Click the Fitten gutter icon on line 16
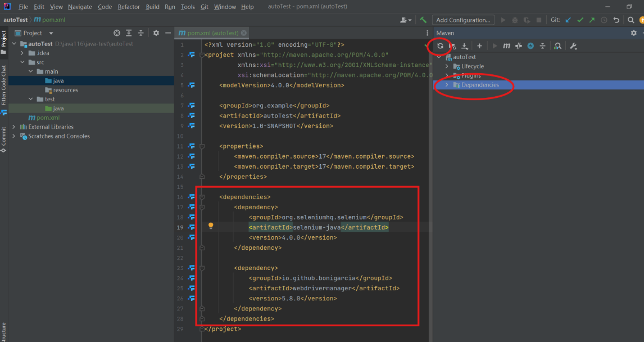This screenshot has width=644, height=342. pos(192,197)
